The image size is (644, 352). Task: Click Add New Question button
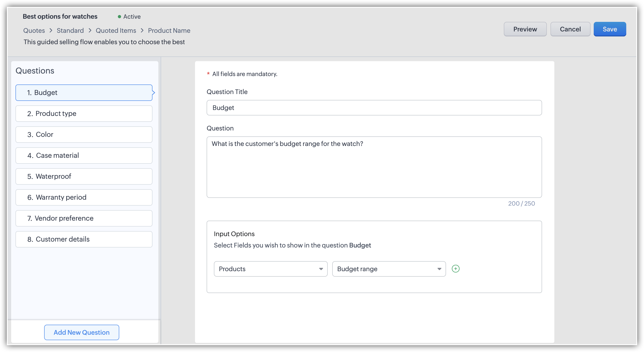81,332
